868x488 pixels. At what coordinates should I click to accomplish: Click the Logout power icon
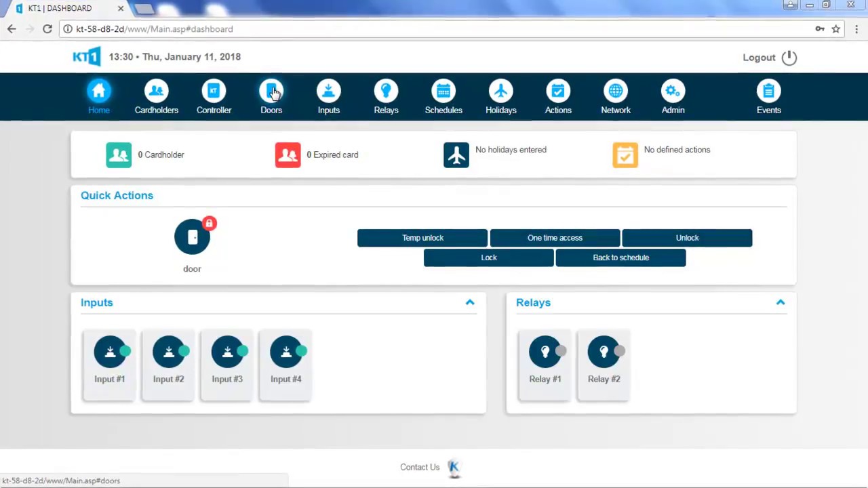pyautogui.click(x=789, y=58)
